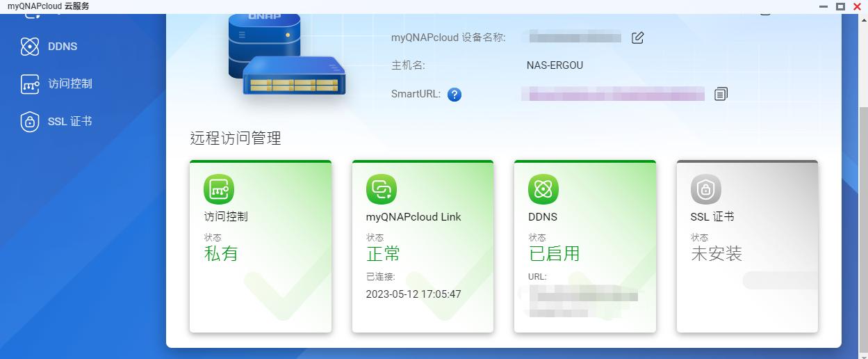Click the vertical scrollbar thumb
Screen dimensions: 868x359
point(864,228)
